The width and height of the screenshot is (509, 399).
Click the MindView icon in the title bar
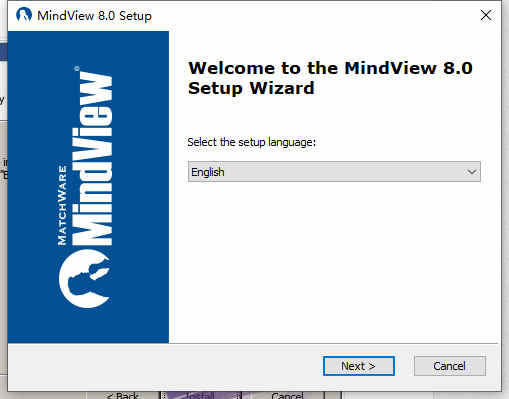pos(24,15)
